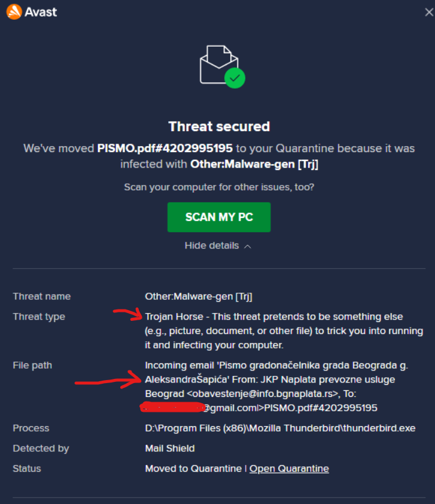Click the Threat secured heading
435x504 pixels.
[219, 127]
